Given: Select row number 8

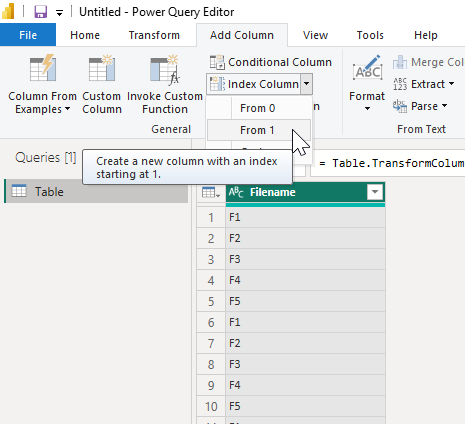Looking at the screenshot, I should (211, 365).
